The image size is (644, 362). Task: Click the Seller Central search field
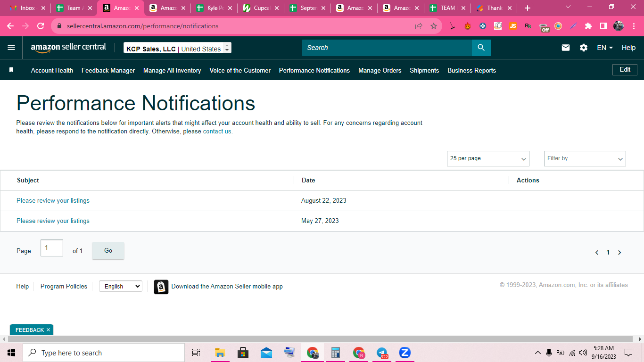click(x=387, y=48)
